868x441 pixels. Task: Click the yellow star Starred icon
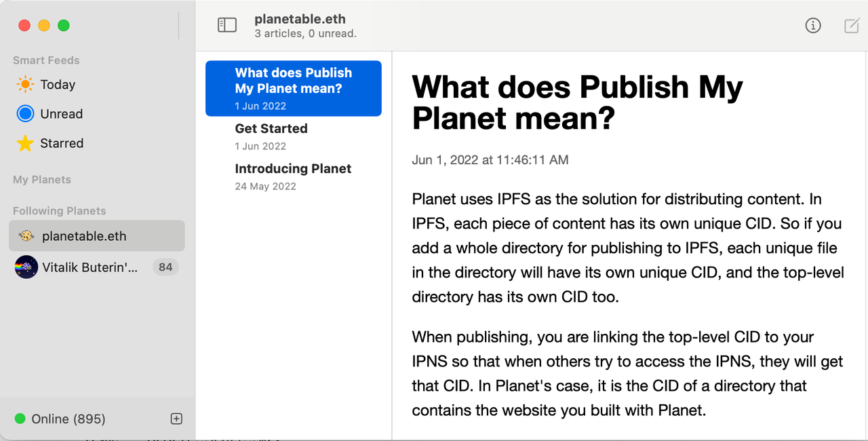(x=25, y=143)
